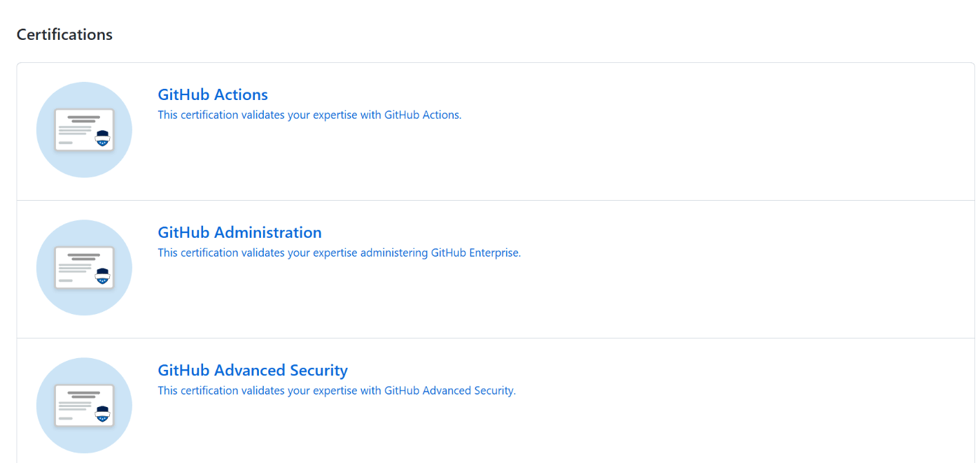Select the description under GitHub Advanced Security title
Image resolution: width=980 pixels, height=463 pixels.
point(337,390)
